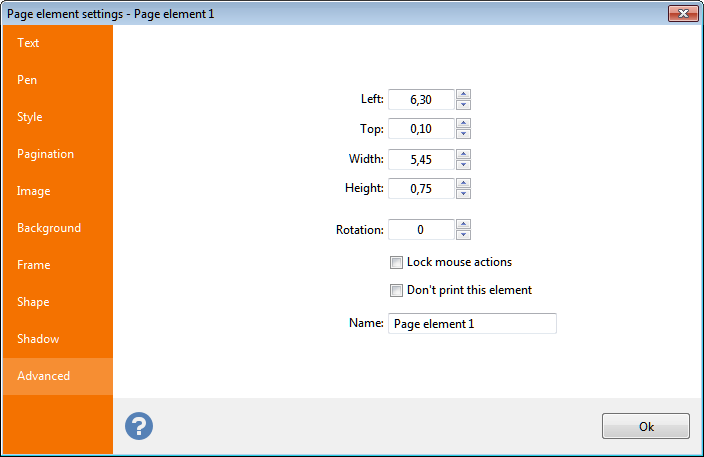Decrease the Rotation value with down arrow
This screenshot has width=704, height=457.
463,235
